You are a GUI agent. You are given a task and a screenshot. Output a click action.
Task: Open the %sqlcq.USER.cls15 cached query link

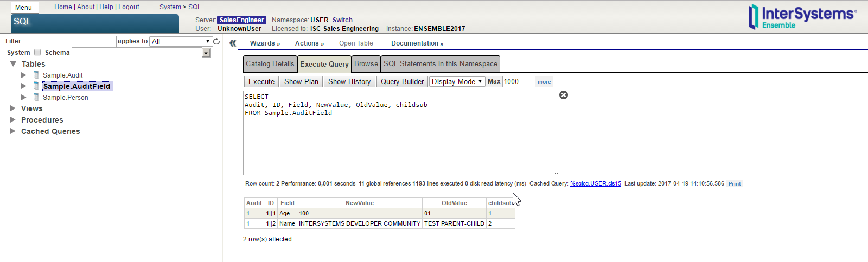(595, 184)
